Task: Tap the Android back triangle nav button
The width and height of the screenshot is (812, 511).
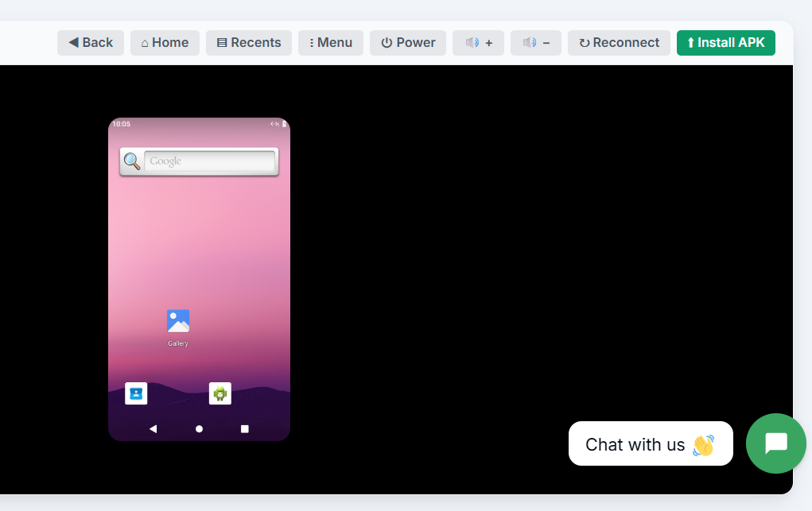Action: pos(153,428)
